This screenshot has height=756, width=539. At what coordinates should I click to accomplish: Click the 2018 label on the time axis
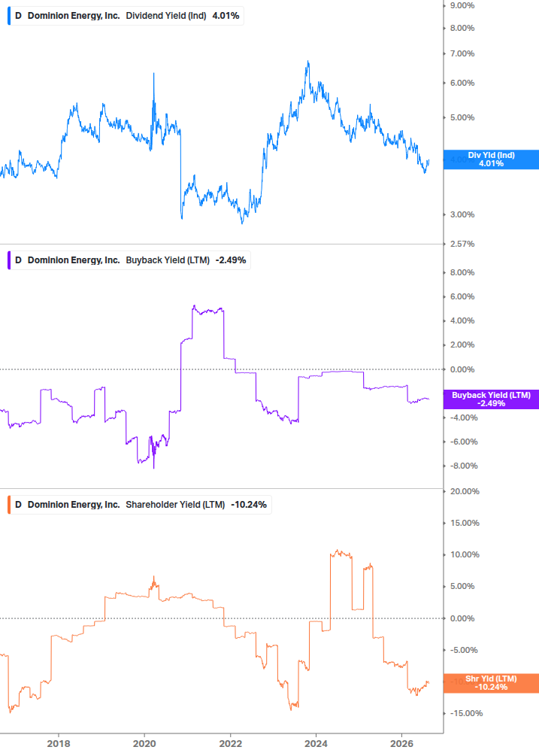pyautogui.click(x=59, y=743)
